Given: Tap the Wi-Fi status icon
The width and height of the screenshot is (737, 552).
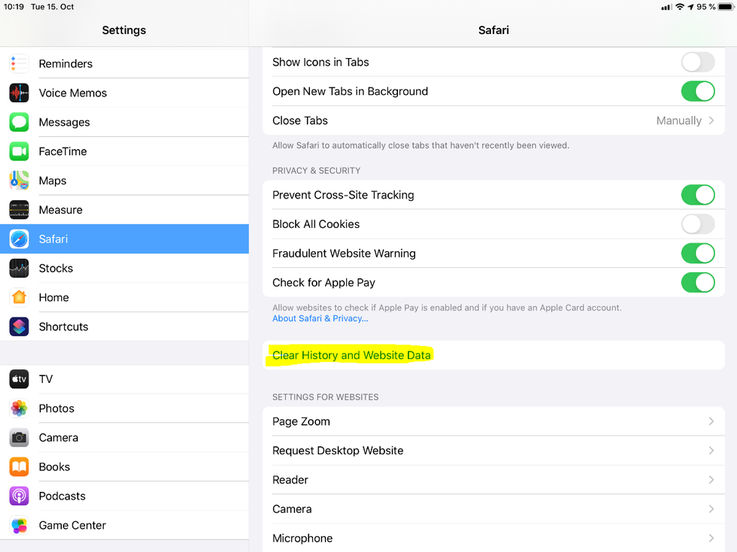Looking at the screenshot, I should pos(680,7).
